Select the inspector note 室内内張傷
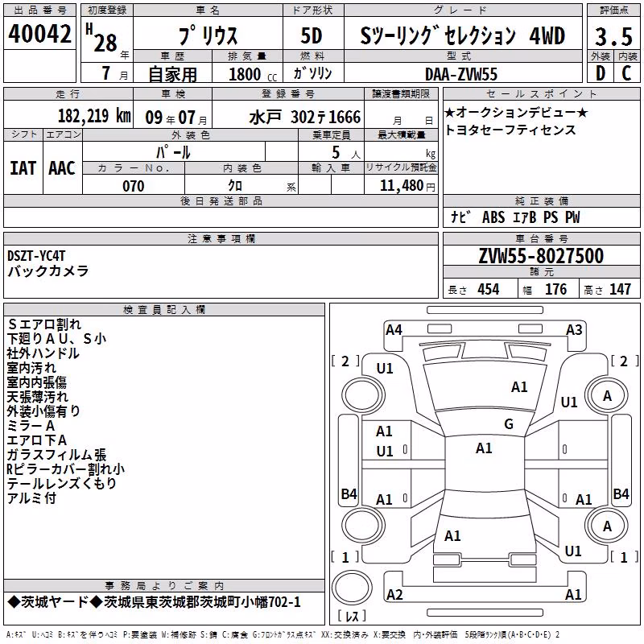The width and height of the screenshot is (644, 644). tap(36, 382)
